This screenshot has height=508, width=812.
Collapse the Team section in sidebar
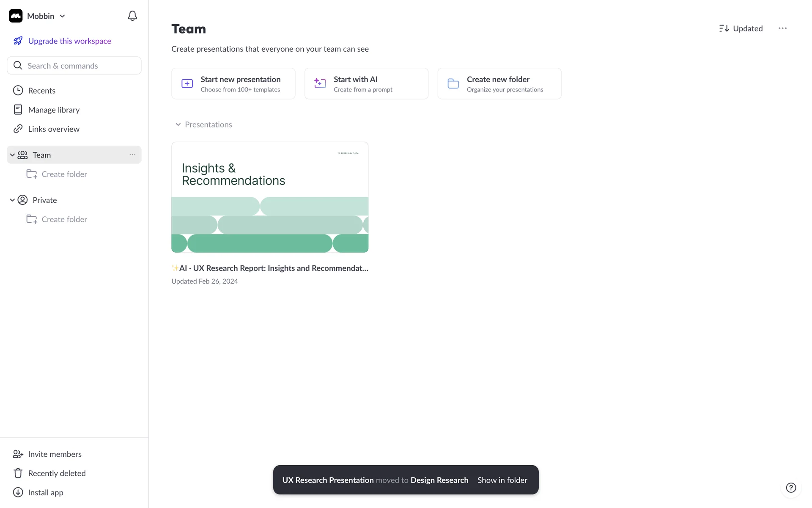[x=12, y=155]
